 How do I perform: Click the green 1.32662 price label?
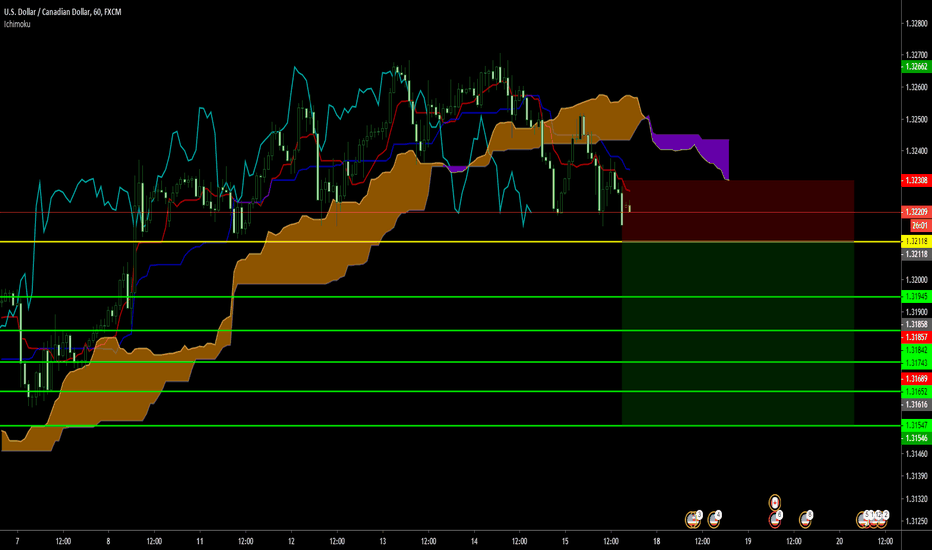point(915,67)
